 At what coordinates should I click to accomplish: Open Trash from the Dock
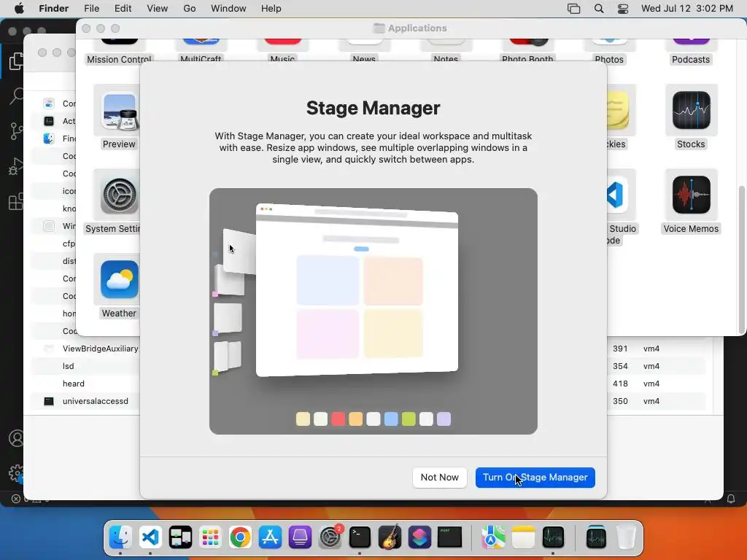[626, 537]
